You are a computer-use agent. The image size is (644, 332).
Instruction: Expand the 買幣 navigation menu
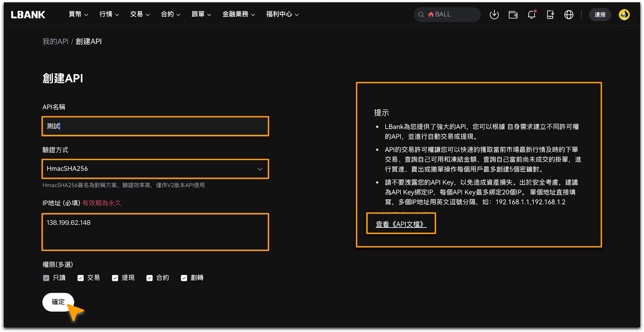click(78, 14)
